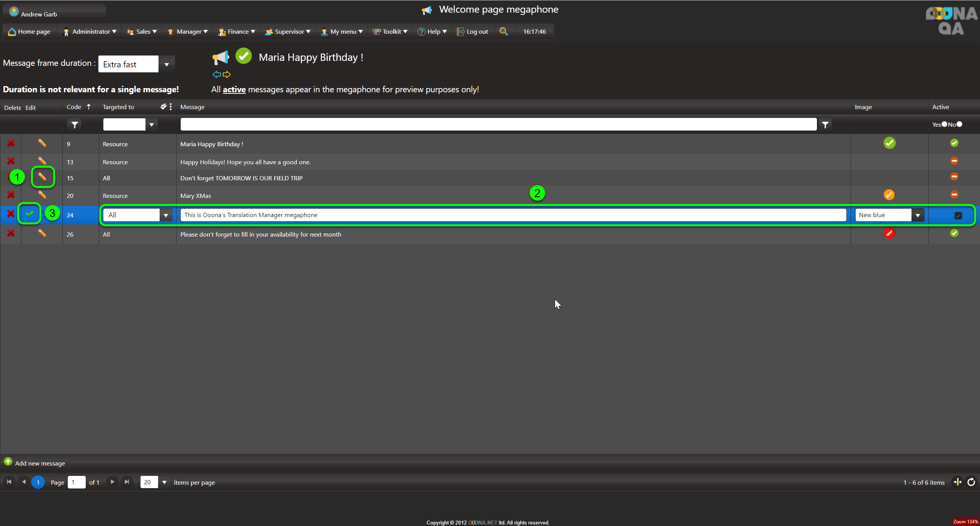Open the Code column filter funnel
Image resolution: width=980 pixels, height=526 pixels.
click(x=75, y=125)
